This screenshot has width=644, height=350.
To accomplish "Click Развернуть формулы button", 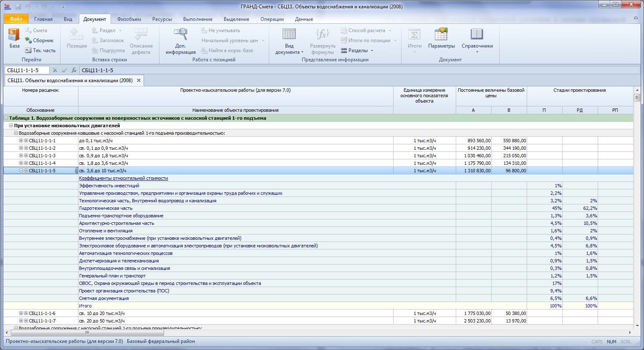I will [323, 41].
